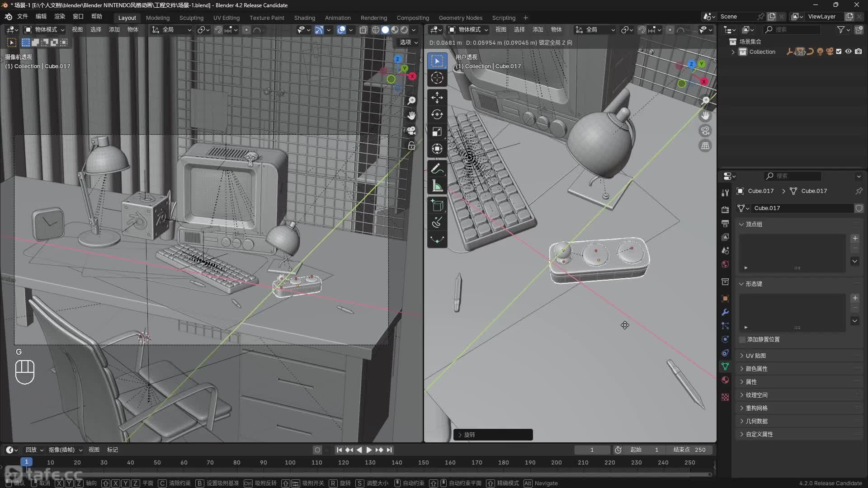Select the Annotate tool

(x=437, y=169)
